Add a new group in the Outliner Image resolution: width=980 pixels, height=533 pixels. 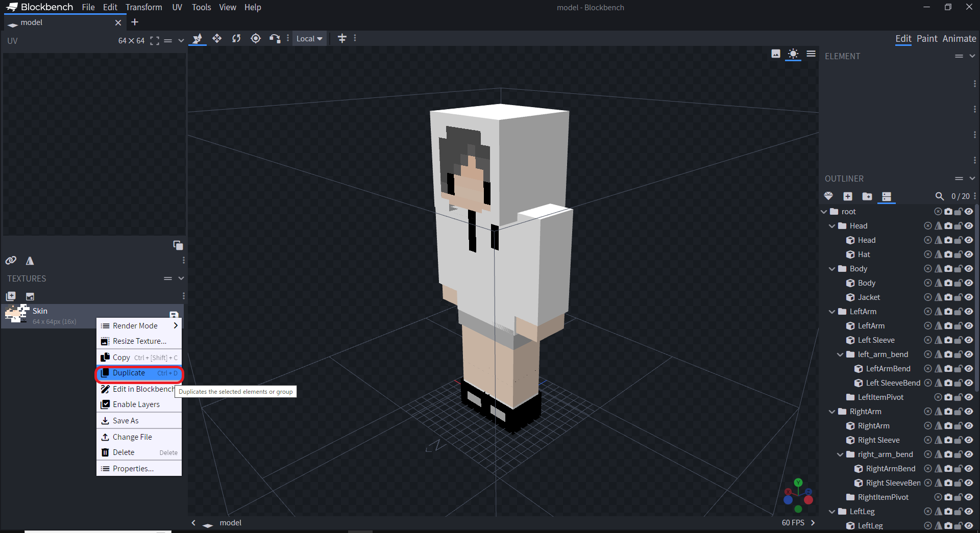(867, 196)
